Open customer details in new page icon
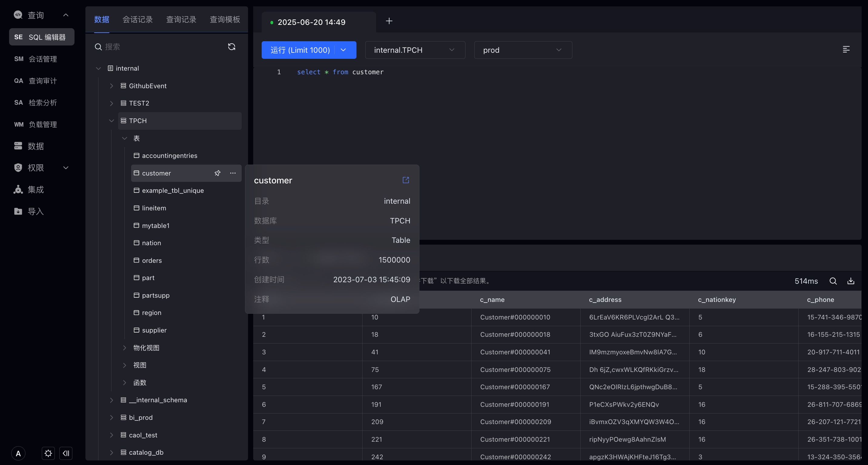 406,180
